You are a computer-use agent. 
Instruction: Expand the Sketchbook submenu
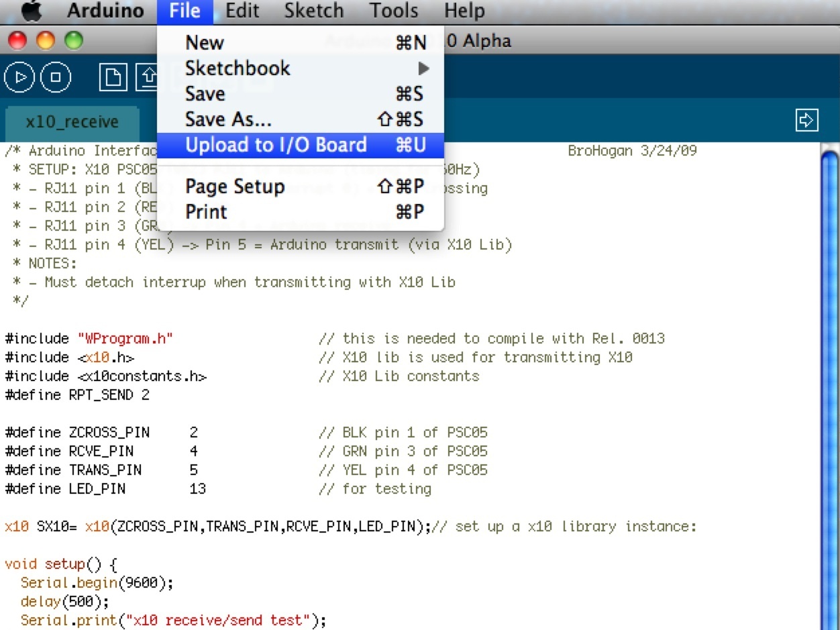pos(300,68)
